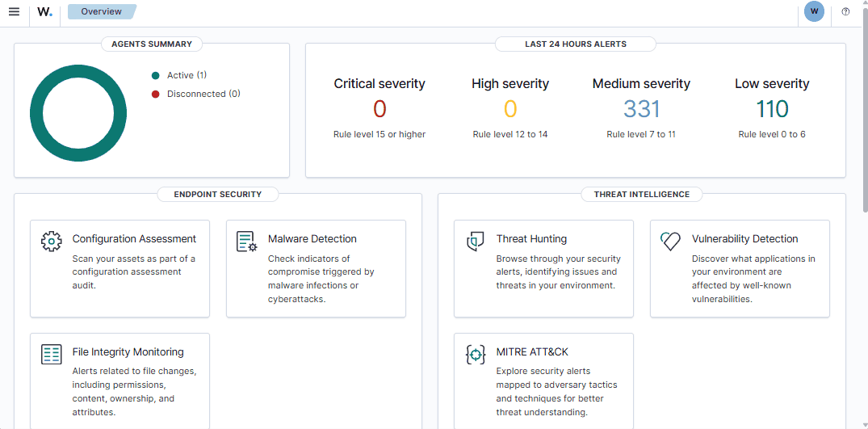Screen dimensions: 868x429
Task: Click the 'Check indicators of compromise' description
Action: (x=321, y=279)
